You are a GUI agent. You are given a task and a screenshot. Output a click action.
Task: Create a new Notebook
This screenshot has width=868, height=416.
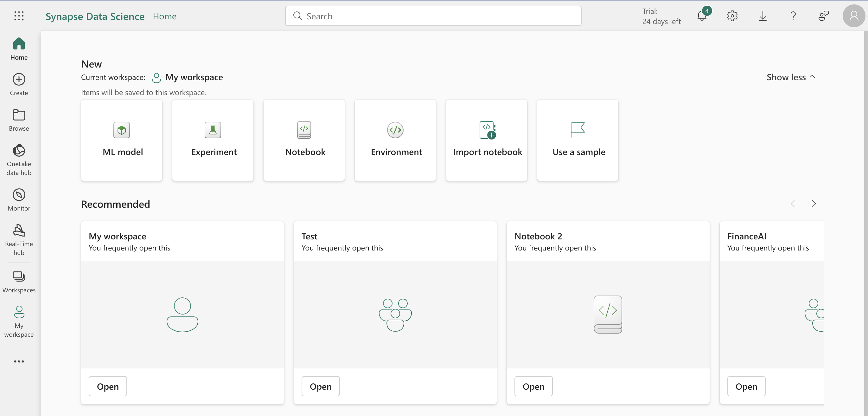pos(304,140)
